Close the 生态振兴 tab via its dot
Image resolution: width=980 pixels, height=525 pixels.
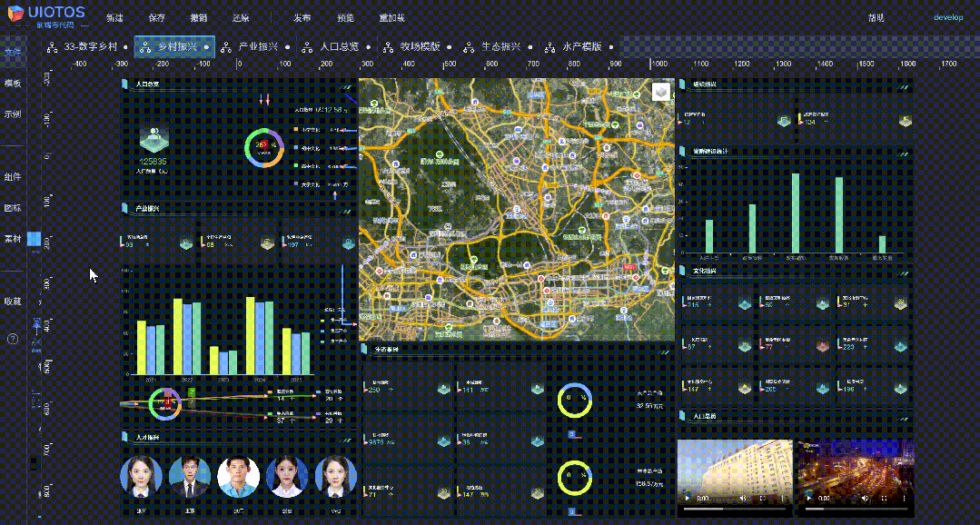[530, 47]
